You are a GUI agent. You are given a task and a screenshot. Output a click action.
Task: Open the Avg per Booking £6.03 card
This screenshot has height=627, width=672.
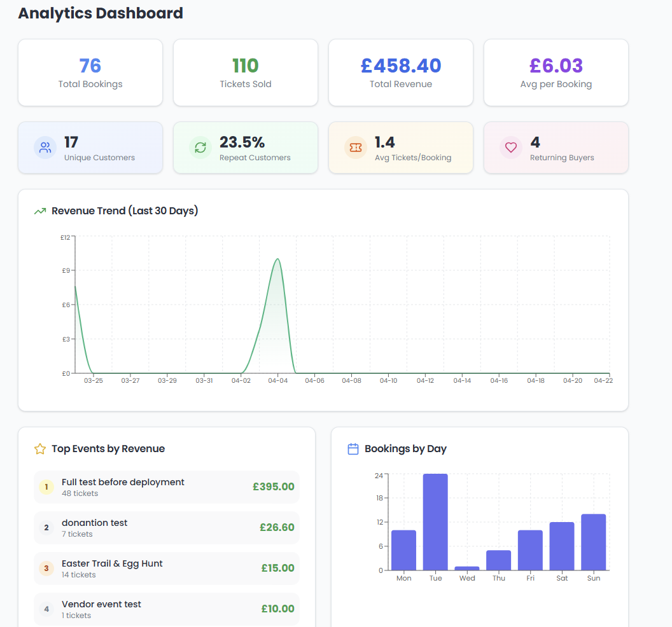556,72
